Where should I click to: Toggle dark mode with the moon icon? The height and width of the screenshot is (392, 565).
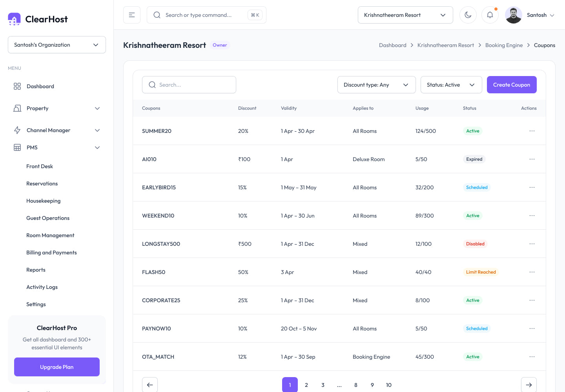[468, 15]
